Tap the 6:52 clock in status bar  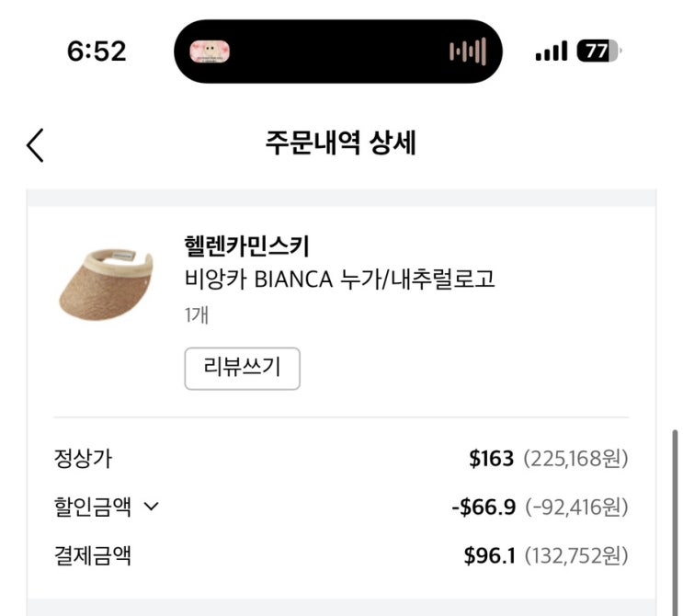pos(97,51)
